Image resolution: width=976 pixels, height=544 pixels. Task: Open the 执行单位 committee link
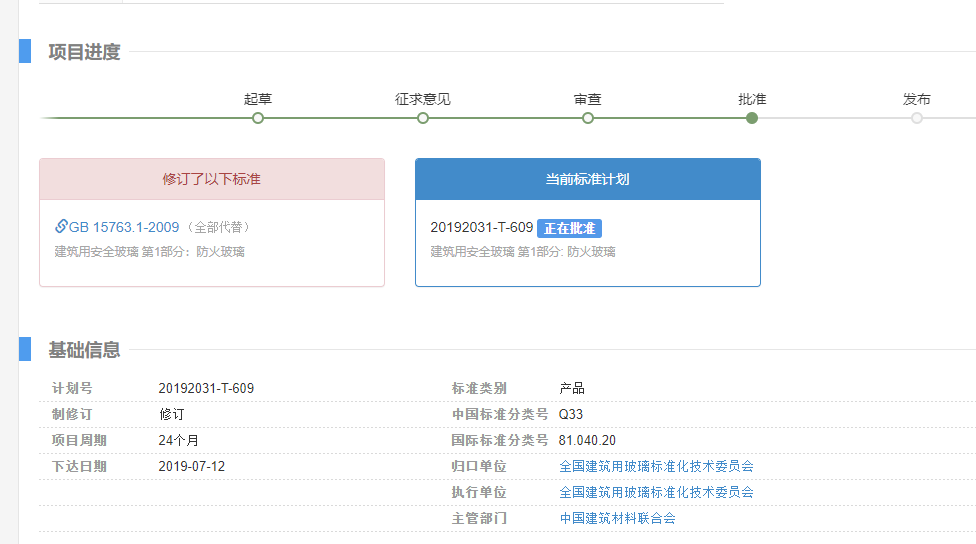656,492
